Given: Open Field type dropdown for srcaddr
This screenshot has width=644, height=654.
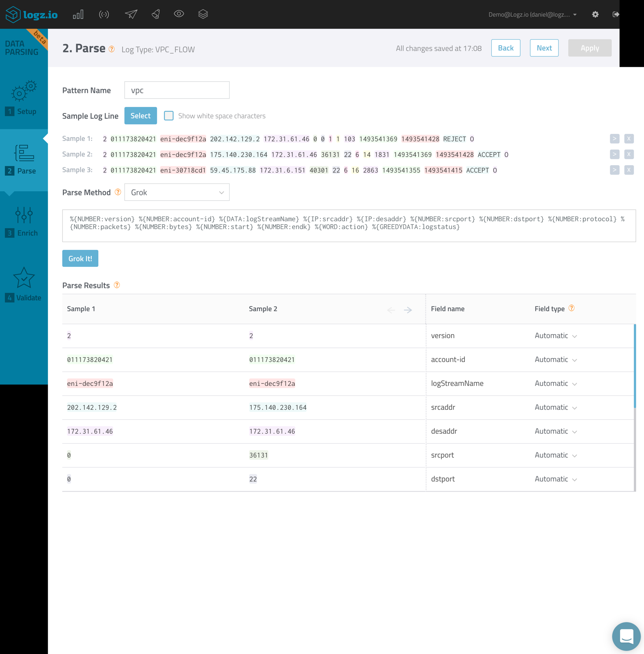Looking at the screenshot, I should pos(556,407).
